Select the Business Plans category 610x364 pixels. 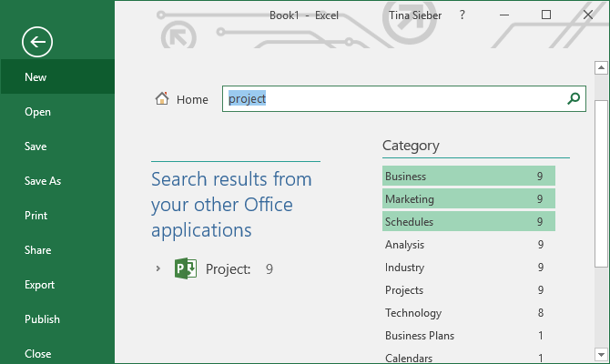[468, 335]
